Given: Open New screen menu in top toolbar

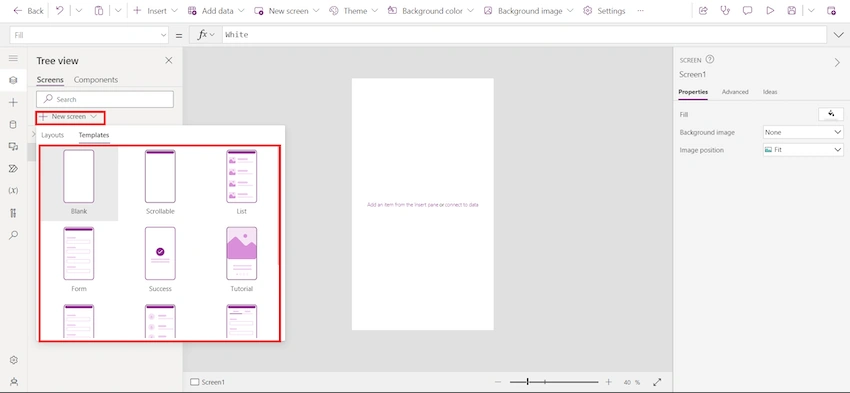Looking at the screenshot, I should (x=287, y=11).
